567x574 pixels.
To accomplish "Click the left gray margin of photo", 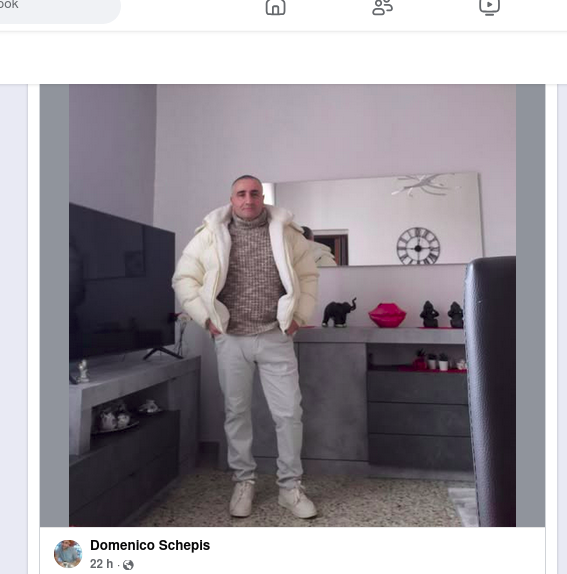I will 55,306.
